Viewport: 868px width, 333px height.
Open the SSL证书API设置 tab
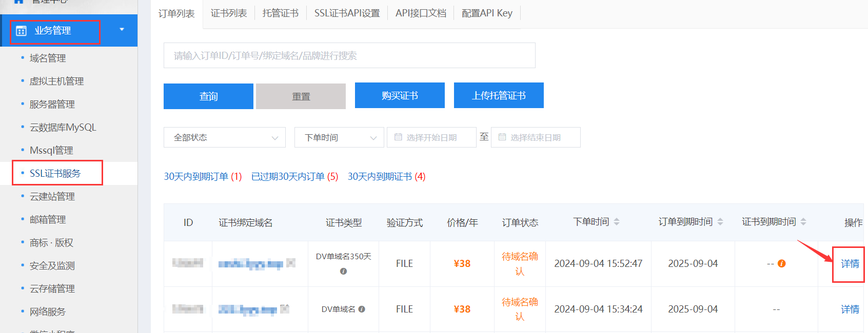(347, 13)
